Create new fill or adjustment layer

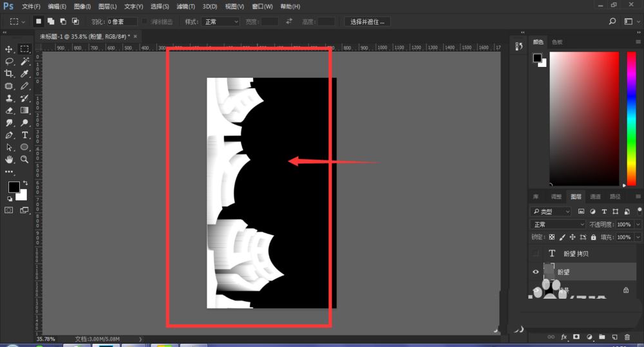click(x=589, y=337)
